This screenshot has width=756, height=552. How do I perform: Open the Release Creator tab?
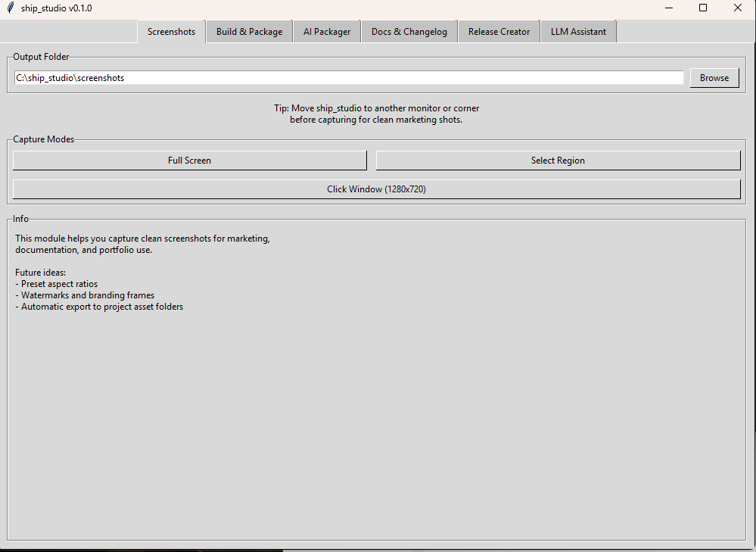(498, 31)
